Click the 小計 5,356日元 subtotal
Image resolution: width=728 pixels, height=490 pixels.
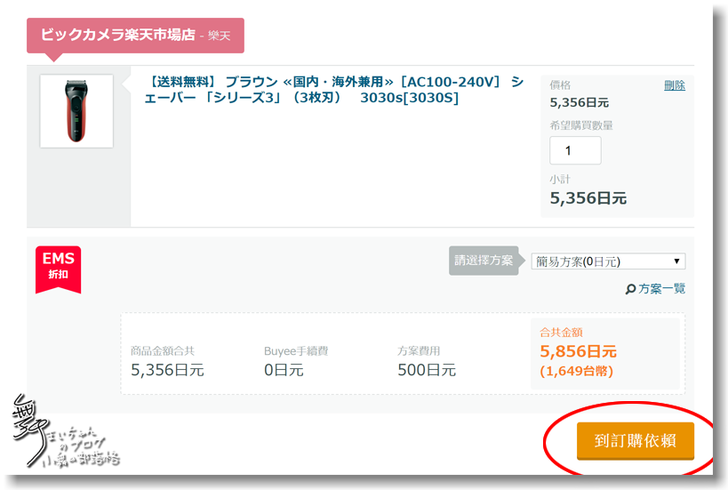pyautogui.click(x=588, y=198)
